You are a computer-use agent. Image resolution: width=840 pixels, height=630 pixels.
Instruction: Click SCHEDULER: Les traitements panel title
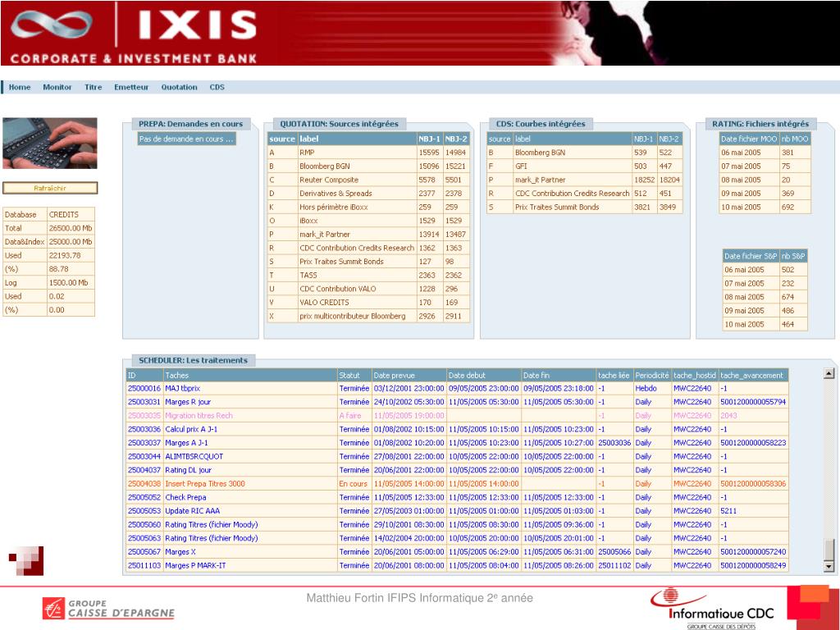click(193, 361)
